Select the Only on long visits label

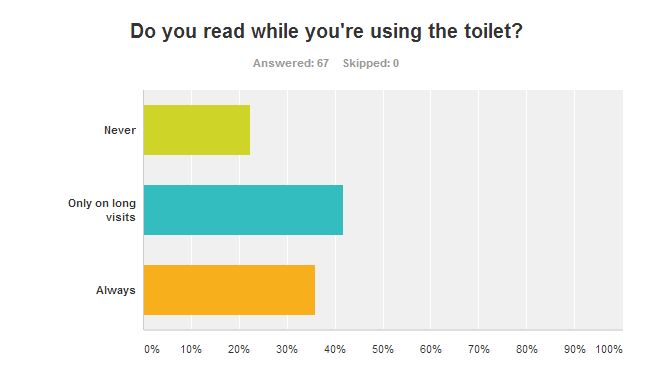(x=102, y=210)
